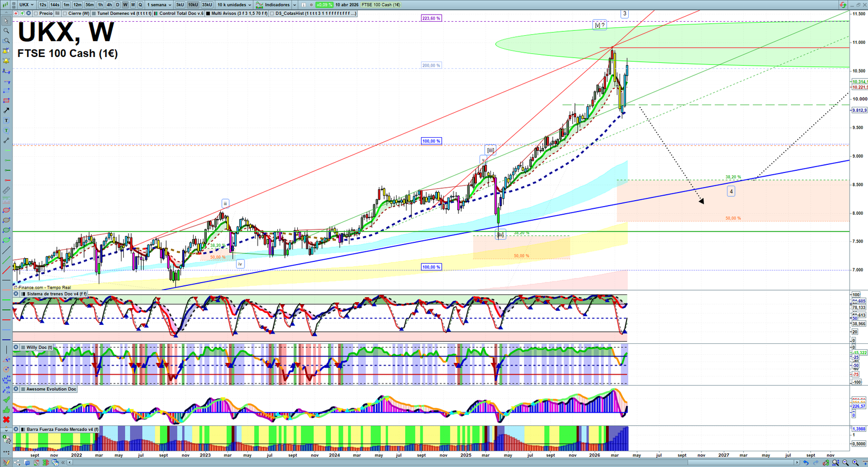Click the weekly W timeframe button
Screen dimensions: 868x467
tap(125, 5)
